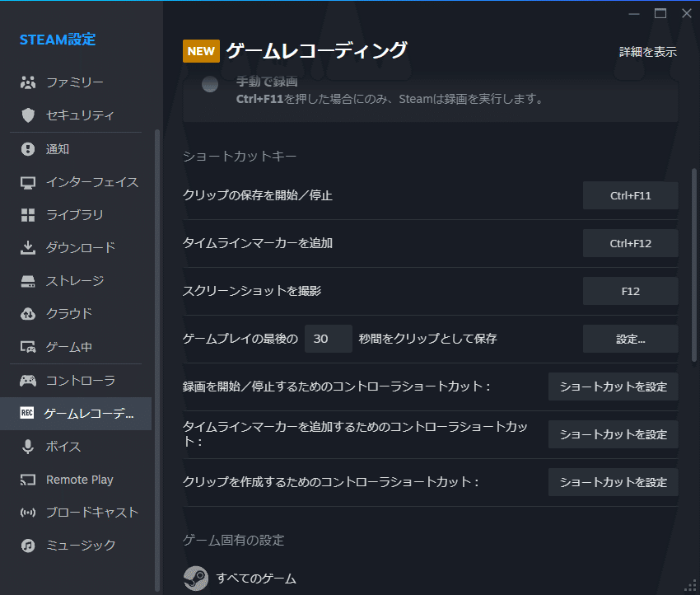Click the ショートカットキー section heading
The height and width of the screenshot is (595, 700).
[240, 157]
